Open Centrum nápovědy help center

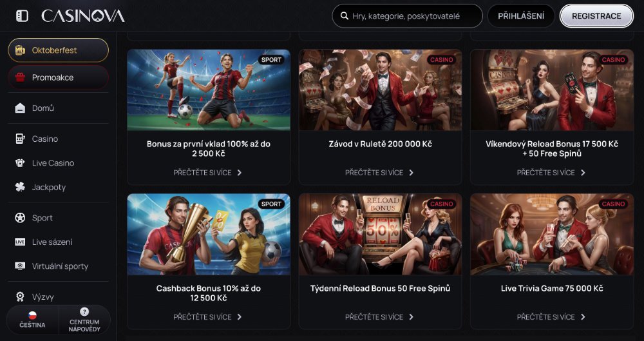(x=84, y=320)
